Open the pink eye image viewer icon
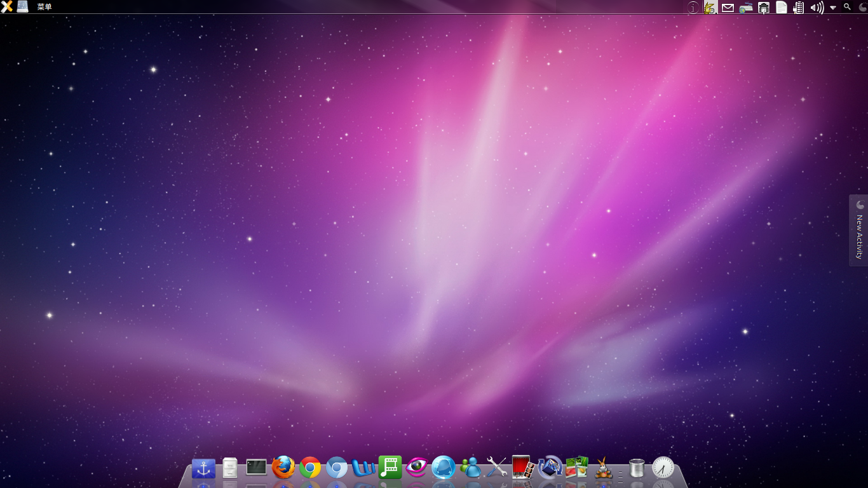 point(417,468)
